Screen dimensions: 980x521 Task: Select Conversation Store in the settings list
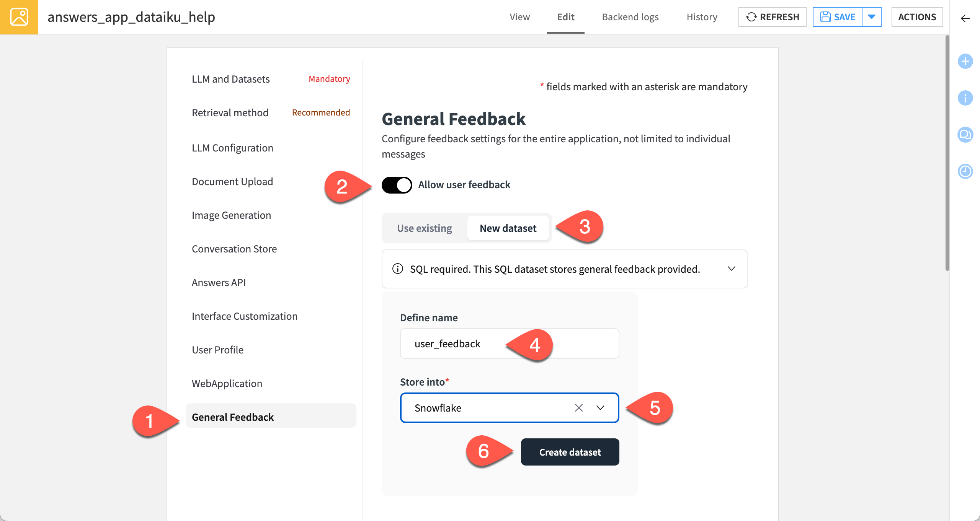234,249
